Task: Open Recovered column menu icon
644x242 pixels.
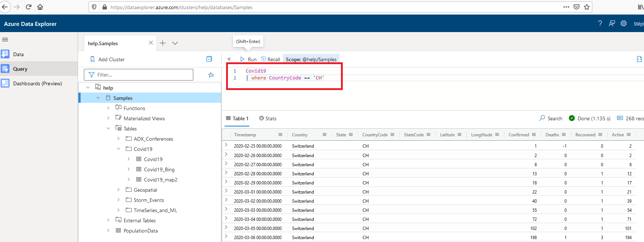Action: [x=600, y=134]
